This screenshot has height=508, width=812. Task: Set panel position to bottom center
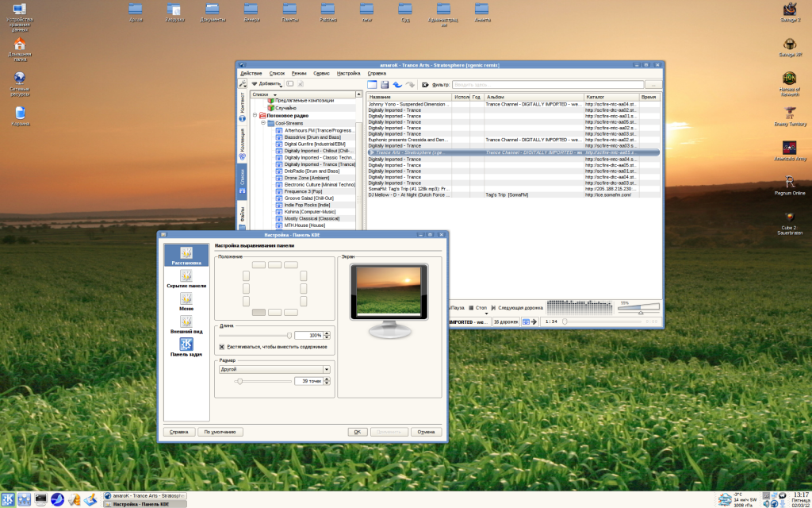point(275,313)
